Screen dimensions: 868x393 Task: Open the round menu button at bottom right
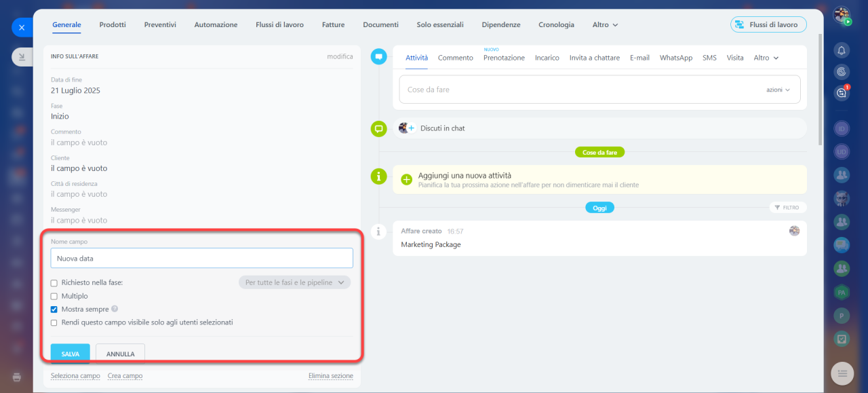click(842, 373)
